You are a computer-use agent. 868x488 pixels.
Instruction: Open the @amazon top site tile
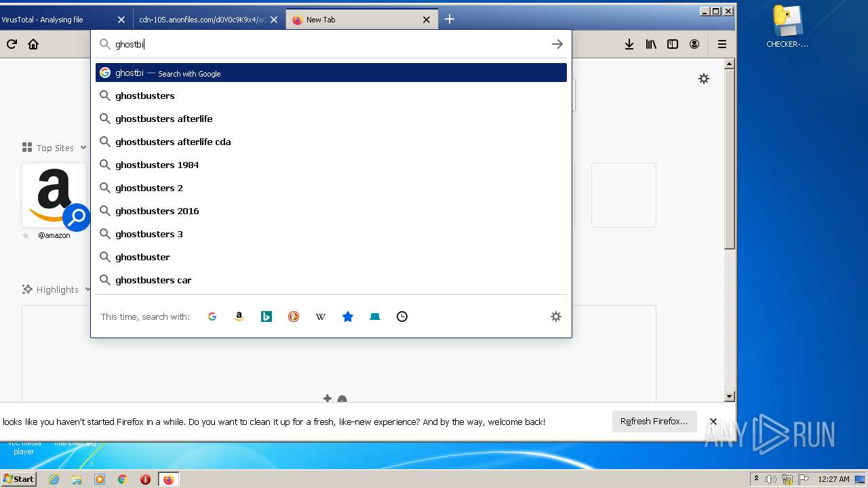[54, 195]
